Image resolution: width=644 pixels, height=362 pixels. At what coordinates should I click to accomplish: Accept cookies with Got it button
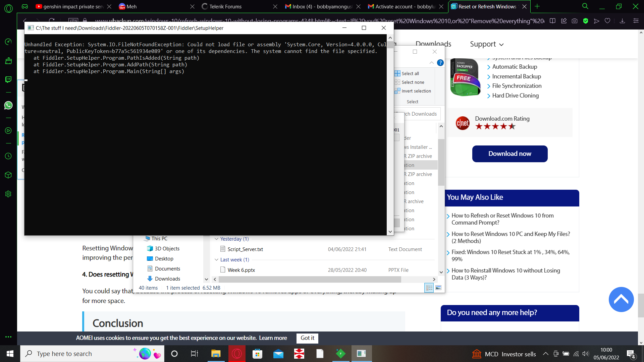point(307,338)
